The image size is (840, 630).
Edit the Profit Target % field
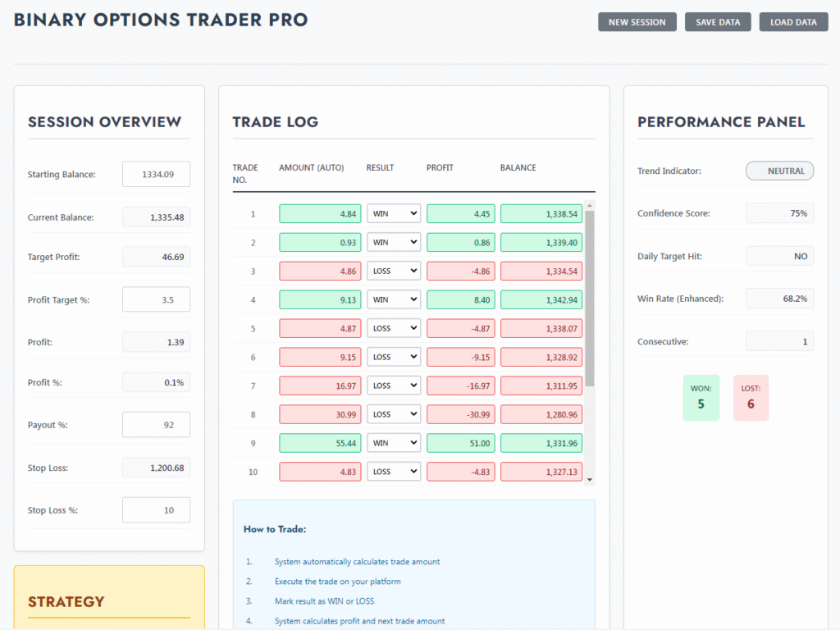click(x=156, y=299)
